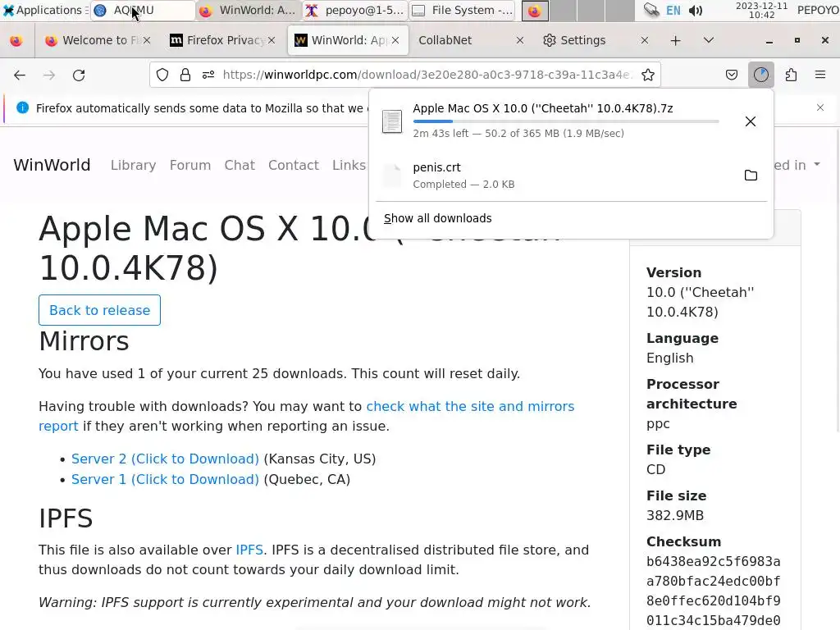
Task: Open the Links nav item
Action: 349,165
